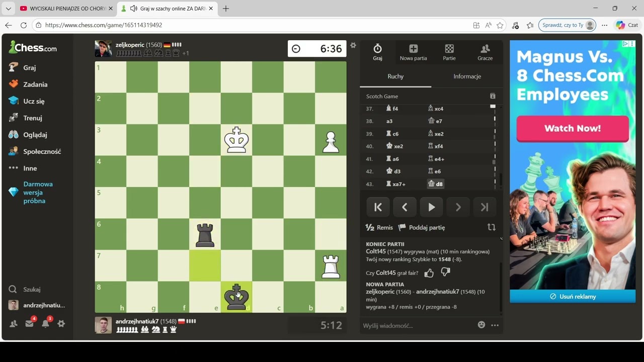Image resolution: width=644 pixels, height=362 pixels.
Task: Select the black king on d8
Action: pos(236,297)
